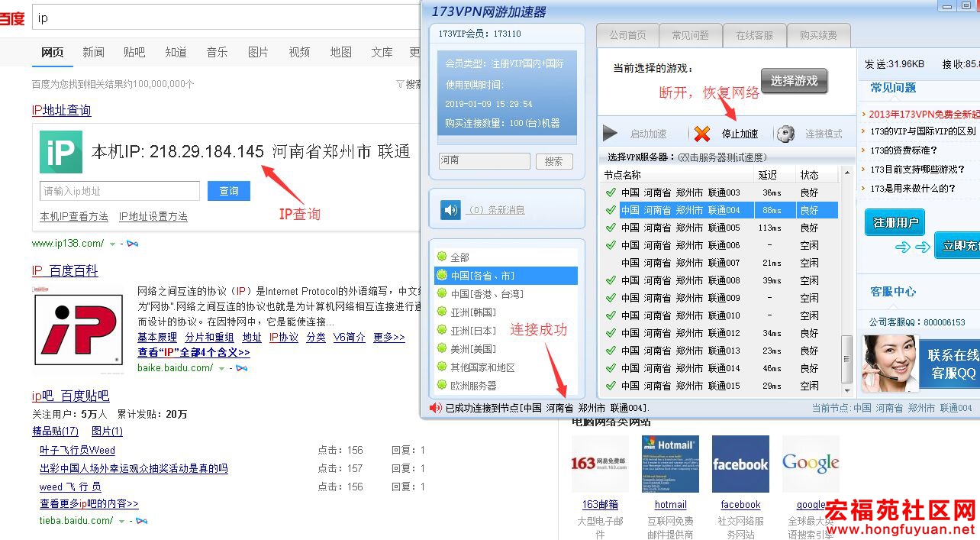Expand the dropdown arrow after baike.baidu.com
The image size is (980, 540).
tap(222, 369)
